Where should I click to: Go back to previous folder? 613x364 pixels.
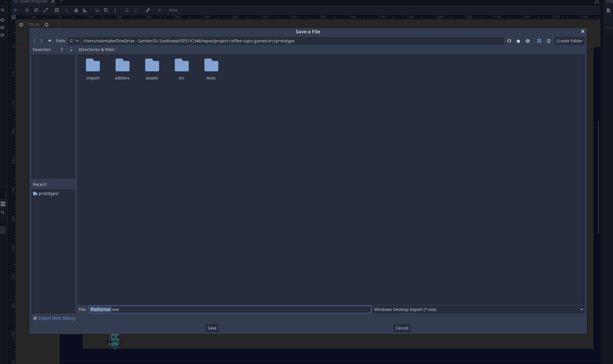(x=35, y=41)
